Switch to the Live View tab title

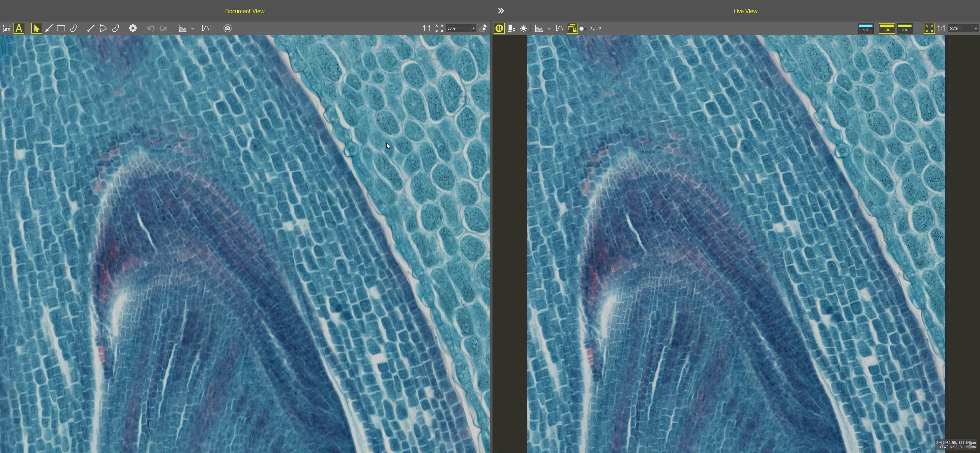coord(745,11)
